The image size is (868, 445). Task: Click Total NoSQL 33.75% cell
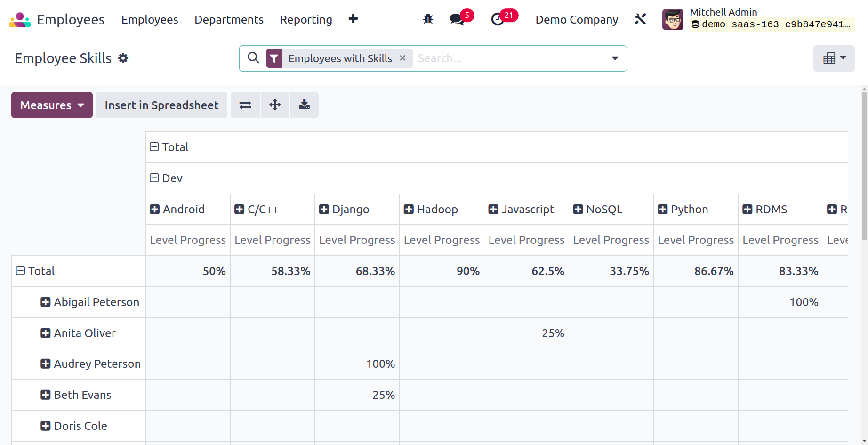point(611,271)
